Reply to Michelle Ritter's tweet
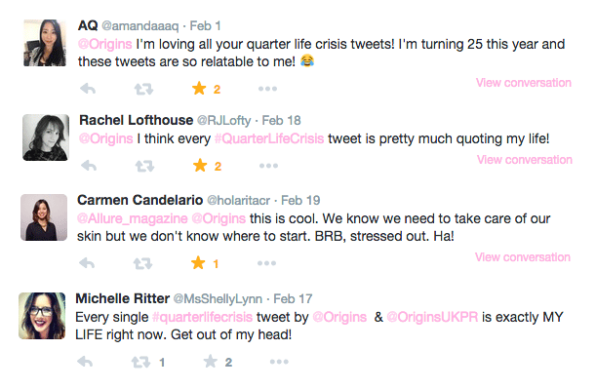Screen dimensions: 596x389 click(x=85, y=362)
